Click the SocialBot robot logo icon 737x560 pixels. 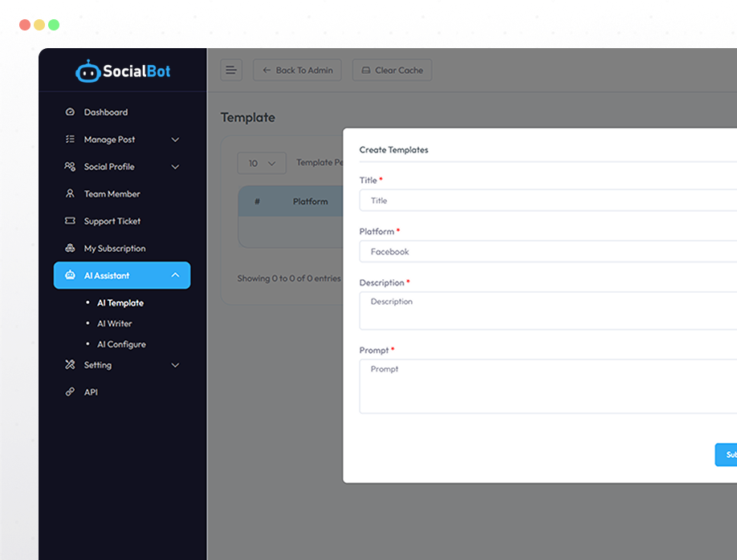(88, 71)
